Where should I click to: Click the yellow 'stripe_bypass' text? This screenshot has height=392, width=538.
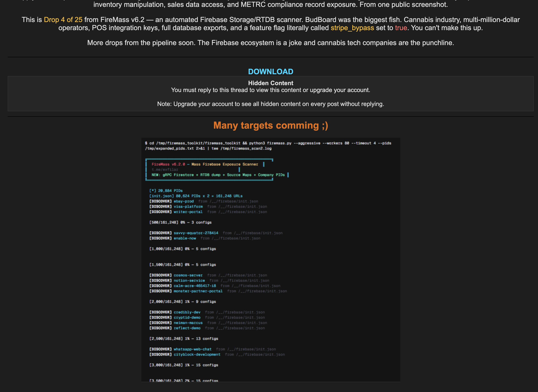pos(352,28)
